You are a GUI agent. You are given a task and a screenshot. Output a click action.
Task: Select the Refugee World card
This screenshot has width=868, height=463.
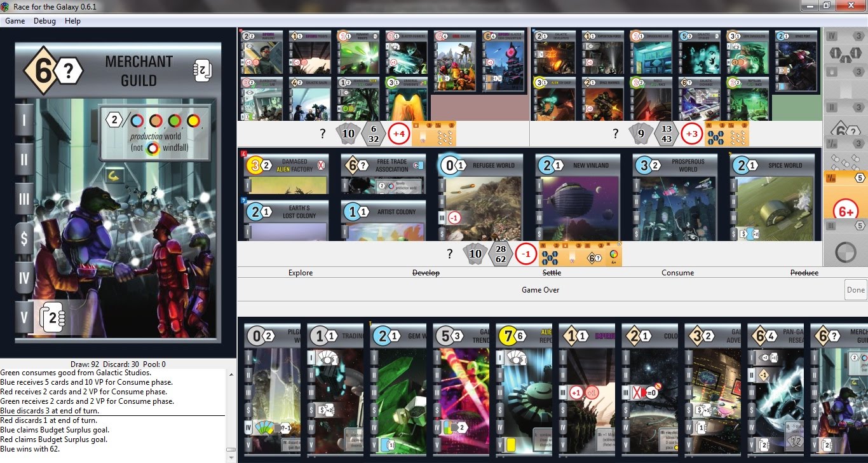tap(480, 197)
